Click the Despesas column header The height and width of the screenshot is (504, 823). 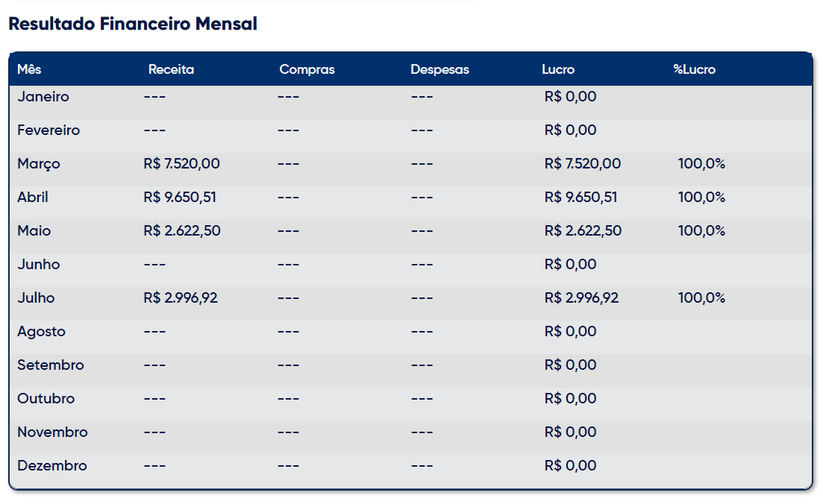coord(439,69)
